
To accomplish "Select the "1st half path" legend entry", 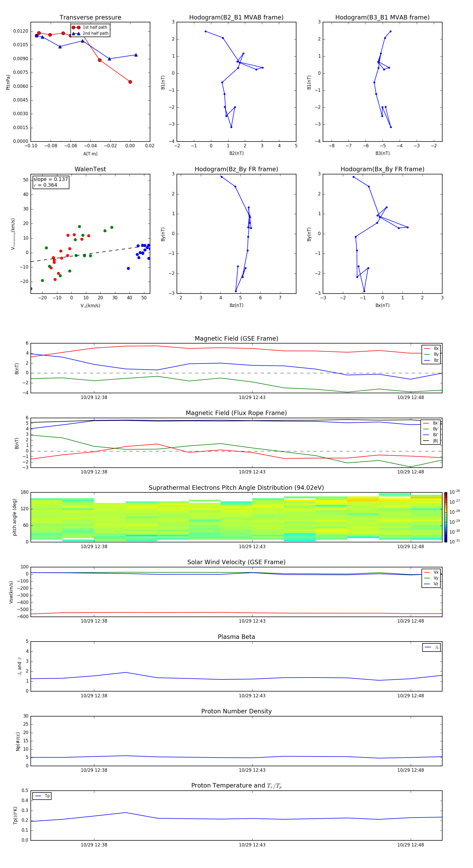I will click(x=90, y=27).
